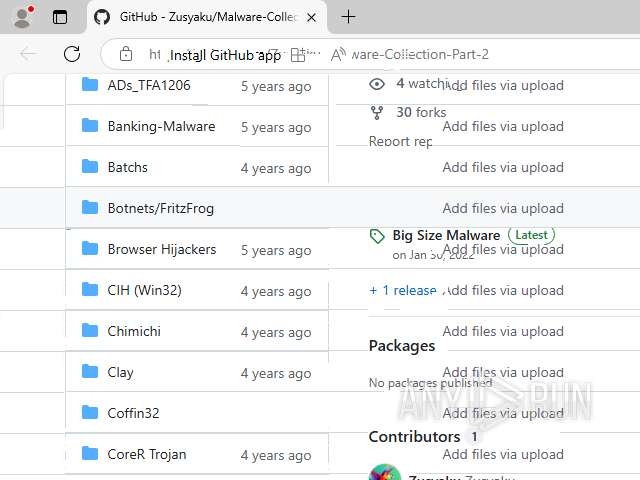Click the Batchs row commit message
The height and width of the screenshot is (480, 640).
pos(503,167)
